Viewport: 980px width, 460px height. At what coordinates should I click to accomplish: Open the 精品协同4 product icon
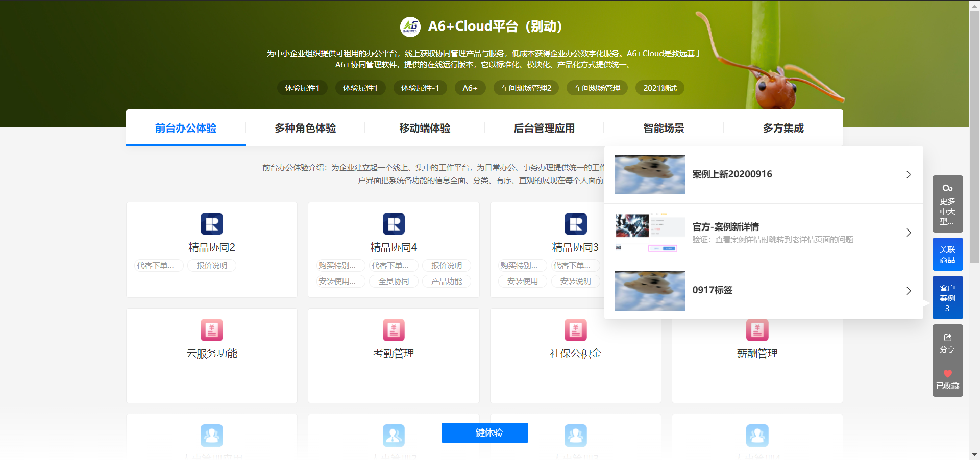(x=394, y=224)
